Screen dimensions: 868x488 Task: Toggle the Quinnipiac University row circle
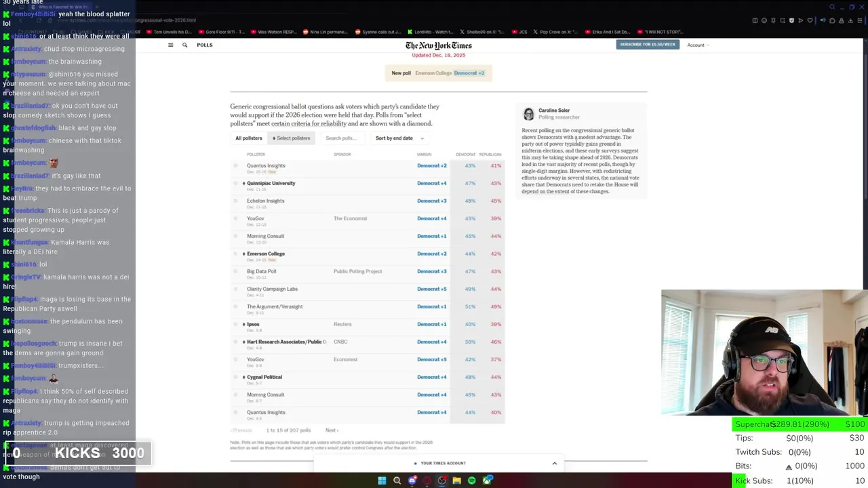236,183
